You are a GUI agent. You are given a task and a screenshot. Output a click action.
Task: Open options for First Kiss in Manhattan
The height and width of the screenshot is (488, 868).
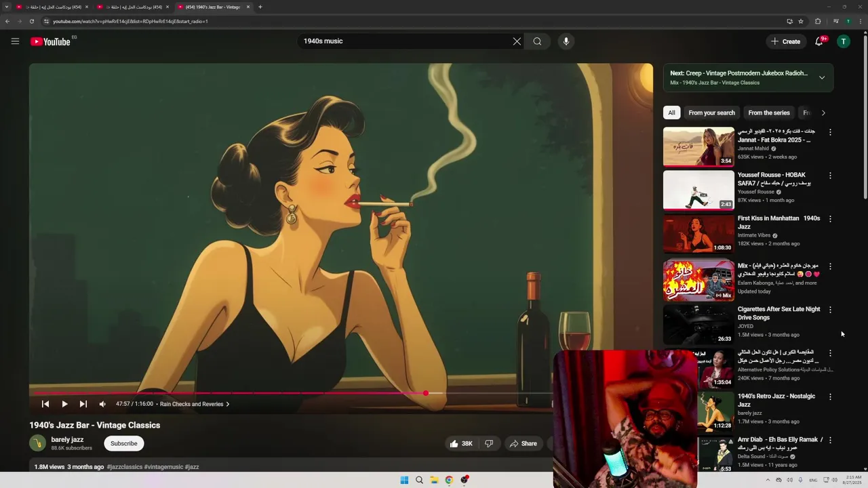click(830, 219)
